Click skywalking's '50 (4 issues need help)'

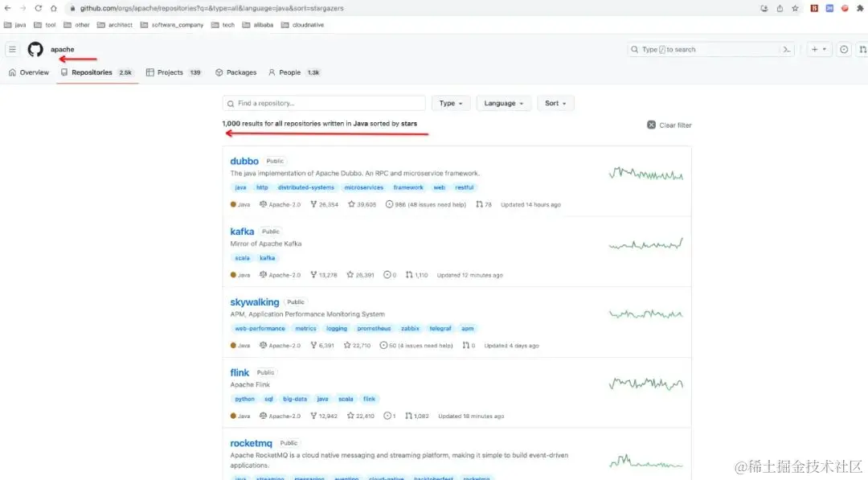(416, 346)
